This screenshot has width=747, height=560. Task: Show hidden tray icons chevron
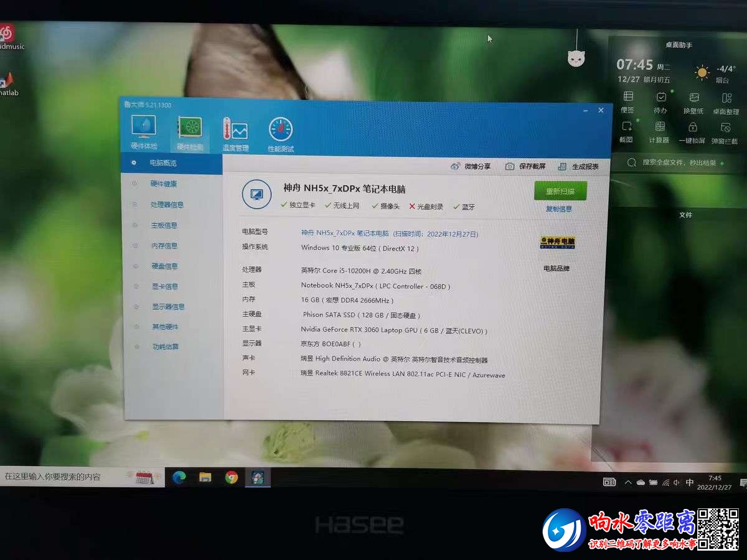point(627,482)
